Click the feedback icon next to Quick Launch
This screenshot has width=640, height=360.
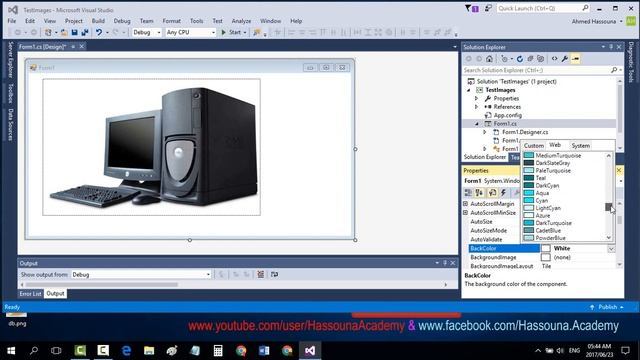(x=488, y=8)
